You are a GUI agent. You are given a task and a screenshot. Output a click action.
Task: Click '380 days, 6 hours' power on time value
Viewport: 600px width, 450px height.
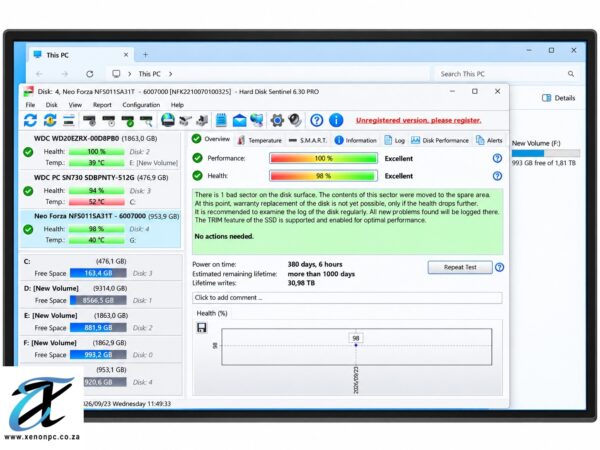[315, 264]
